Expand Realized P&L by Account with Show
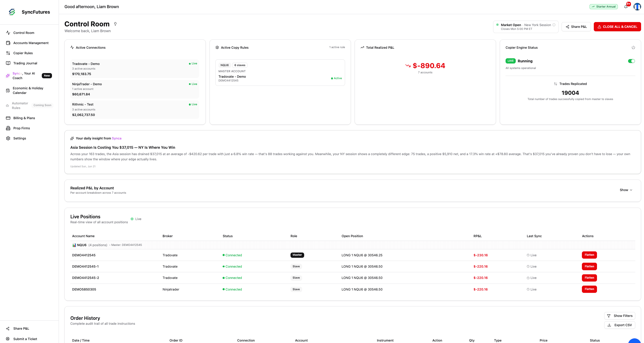Screen dimensions: 644x343 [626, 190]
